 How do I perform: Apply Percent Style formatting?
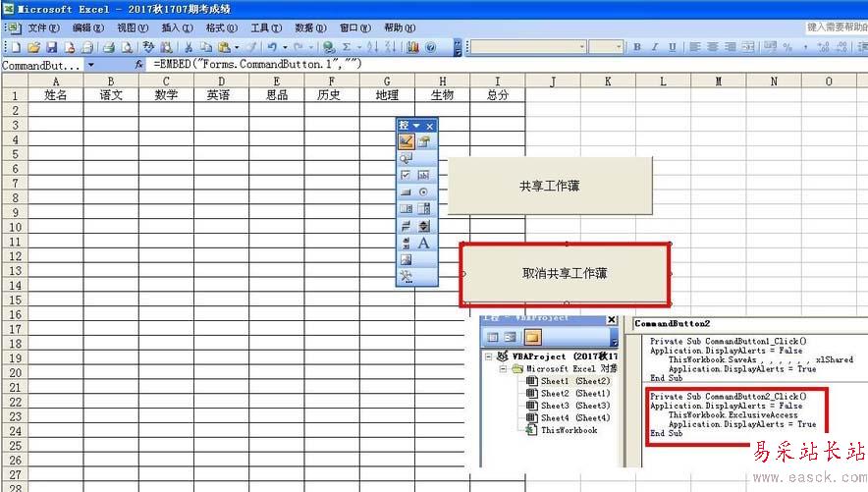point(787,47)
